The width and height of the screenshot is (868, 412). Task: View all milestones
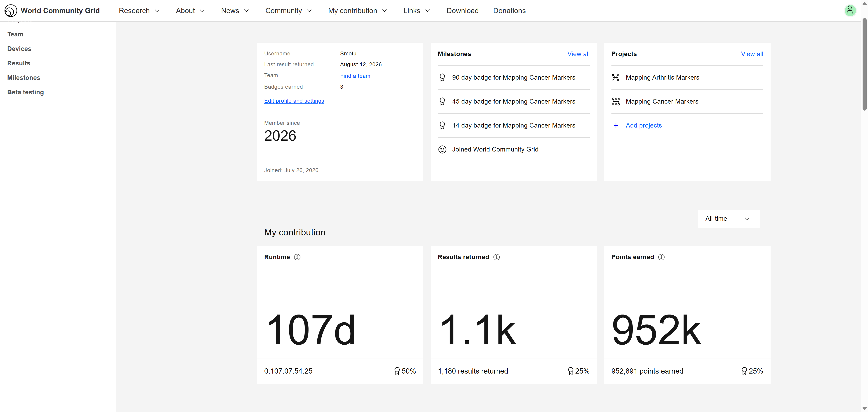click(578, 54)
